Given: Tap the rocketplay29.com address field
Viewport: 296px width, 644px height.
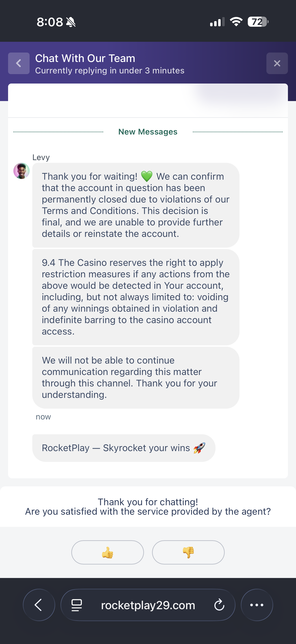Looking at the screenshot, I should 148,605.
